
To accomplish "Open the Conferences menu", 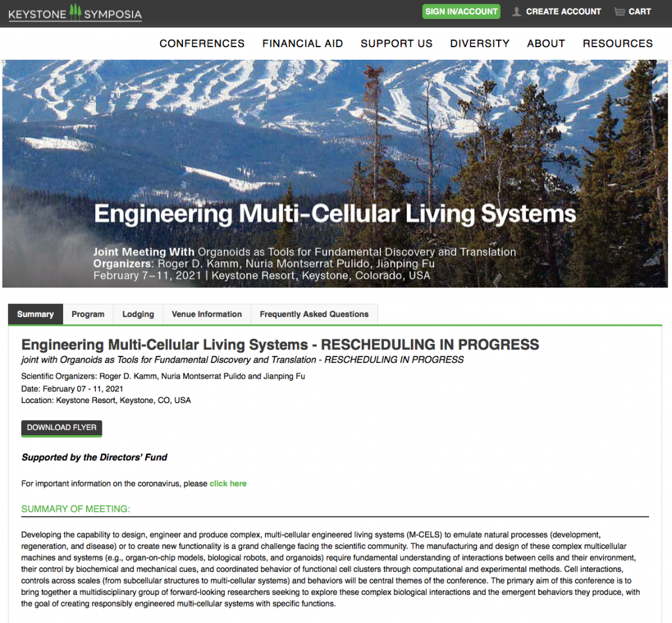I will [x=202, y=43].
